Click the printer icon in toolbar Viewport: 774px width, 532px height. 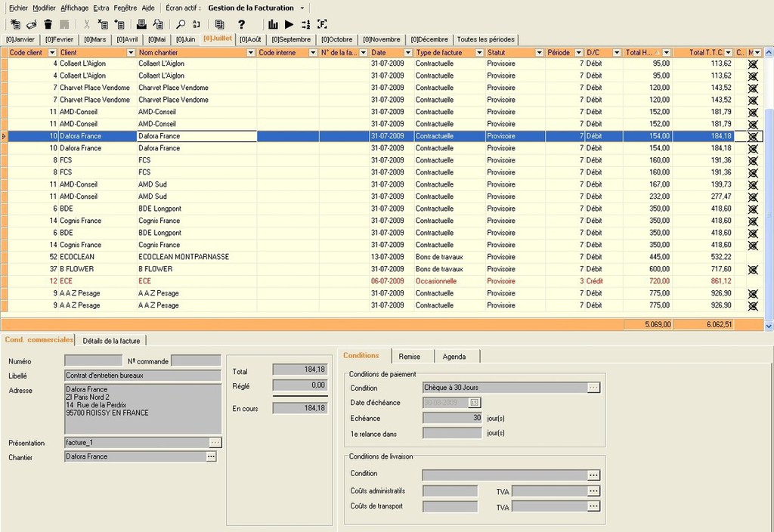(141, 24)
